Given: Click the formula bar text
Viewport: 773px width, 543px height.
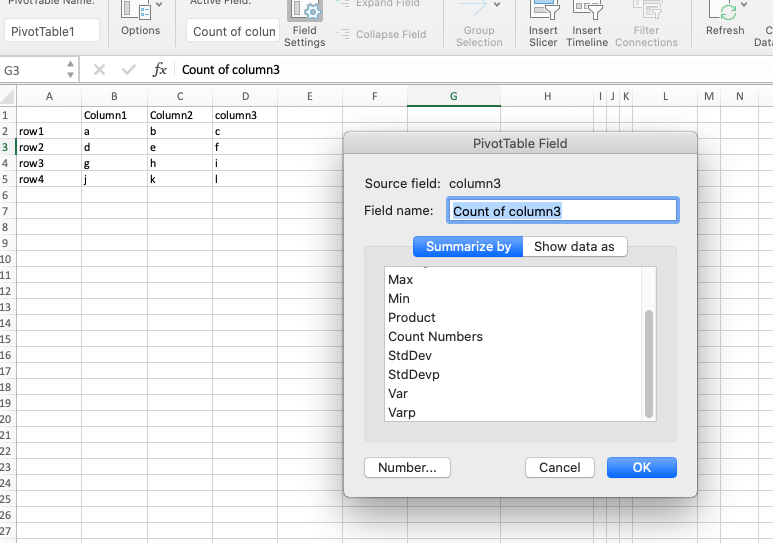Looking at the screenshot, I should [x=231, y=70].
